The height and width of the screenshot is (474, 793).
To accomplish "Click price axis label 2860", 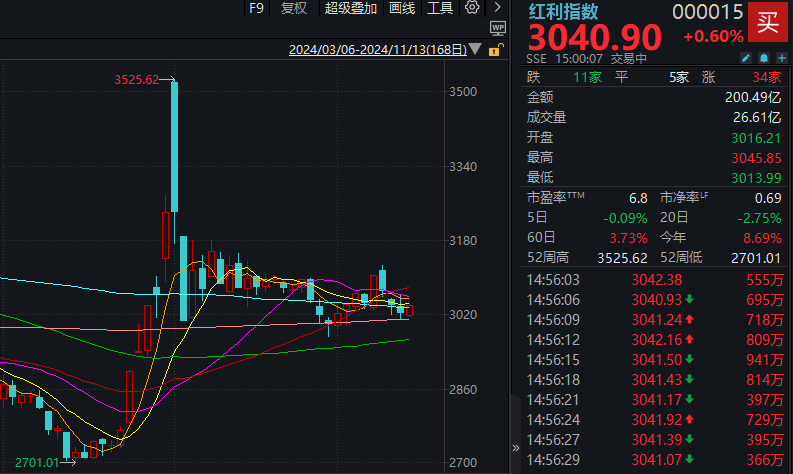I will point(463,390).
